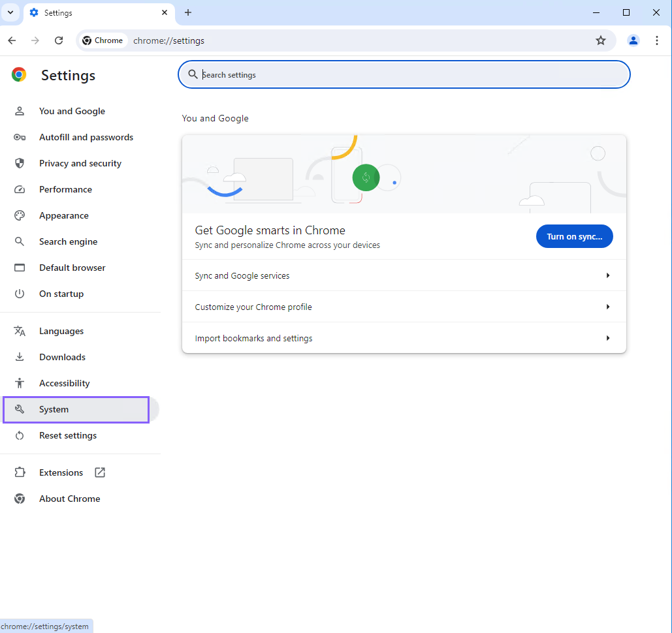Click the Chrome logo beside Settings heading
The image size is (672, 633).
(x=18, y=74)
